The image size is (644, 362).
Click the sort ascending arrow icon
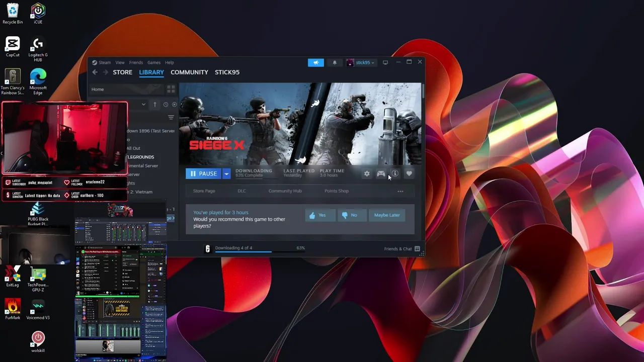click(155, 105)
